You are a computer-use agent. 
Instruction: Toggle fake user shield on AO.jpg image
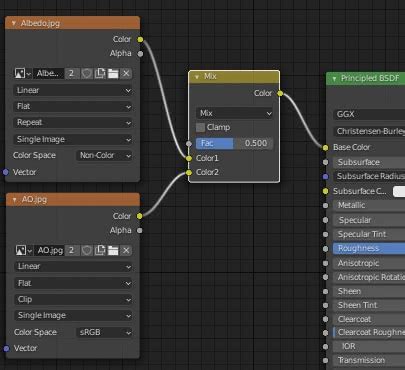[87, 250]
